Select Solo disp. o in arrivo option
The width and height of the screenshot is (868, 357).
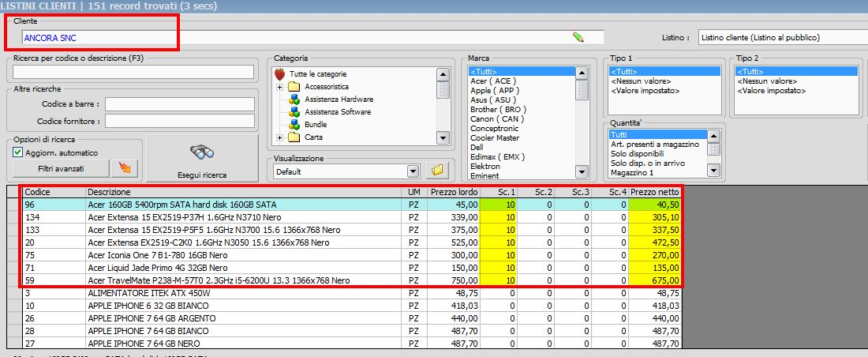(648, 163)
